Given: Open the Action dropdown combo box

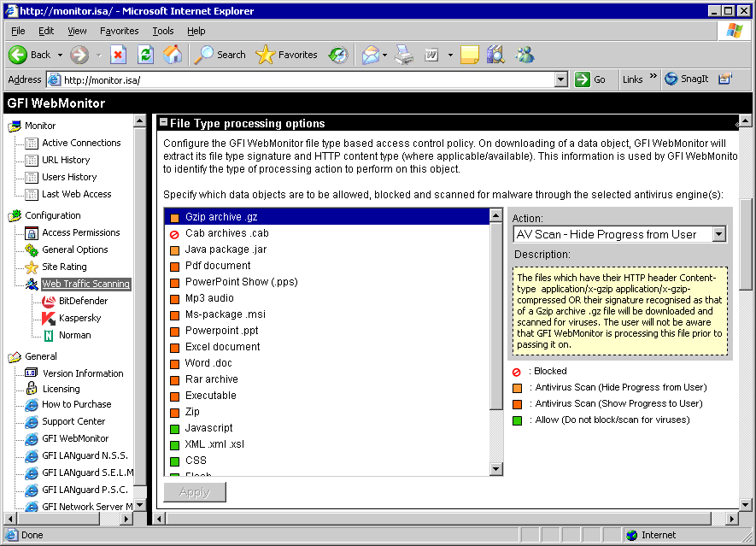Looking at the screenshot, I should (619, 235).
